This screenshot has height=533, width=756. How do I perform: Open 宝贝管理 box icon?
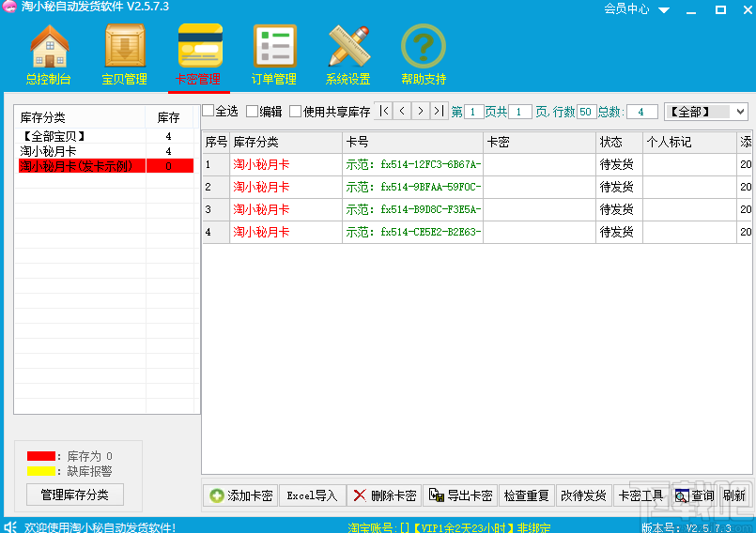(x=125, y=46)
